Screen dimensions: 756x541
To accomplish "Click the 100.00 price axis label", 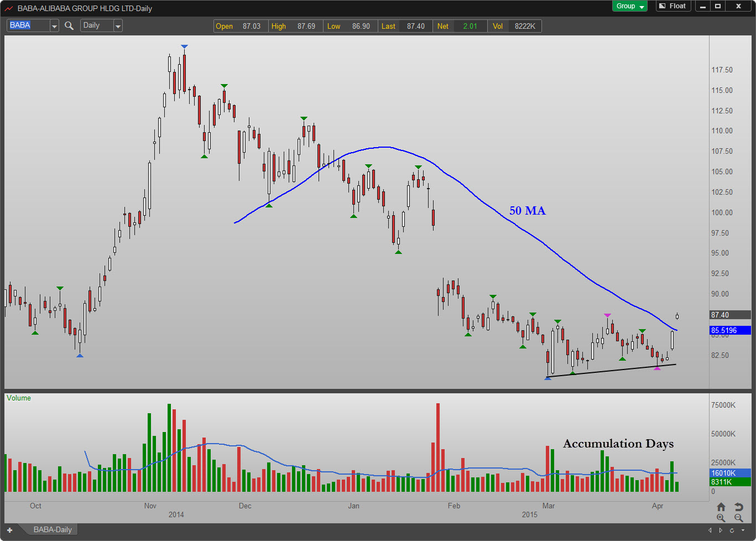I will (722, 212).
